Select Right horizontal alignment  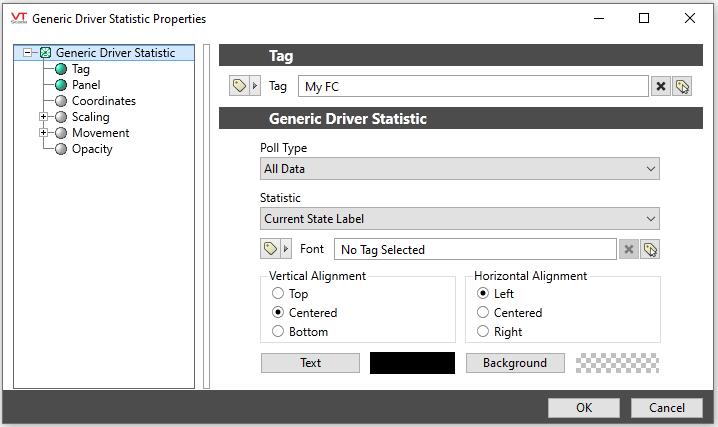[483, 331]
